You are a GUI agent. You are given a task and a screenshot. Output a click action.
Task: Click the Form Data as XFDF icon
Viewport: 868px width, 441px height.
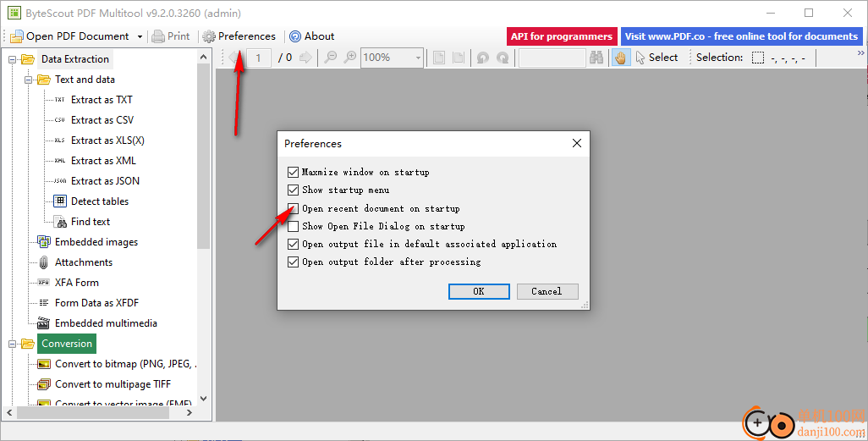tap(44, 303)
